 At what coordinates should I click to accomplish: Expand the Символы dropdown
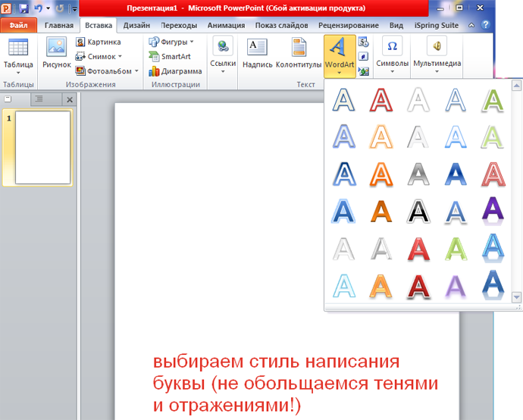pyautogui.click(x=393, y=71)
